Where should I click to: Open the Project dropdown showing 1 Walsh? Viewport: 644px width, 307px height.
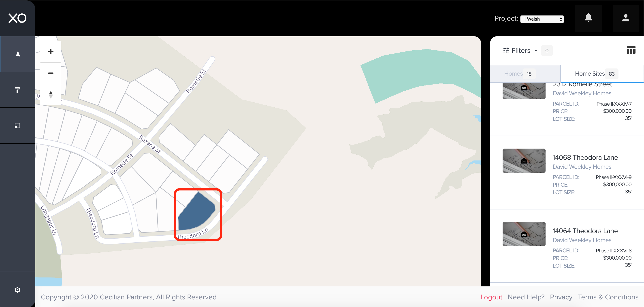[x=542, y=19]
